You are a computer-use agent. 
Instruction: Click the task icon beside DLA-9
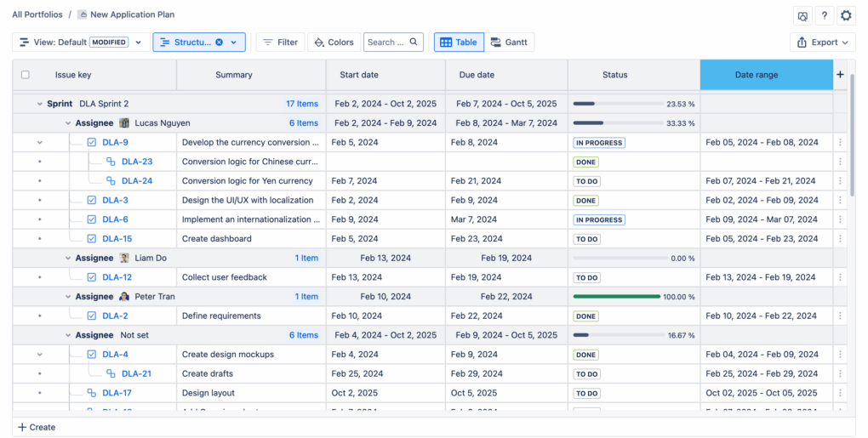pos(92,142)
